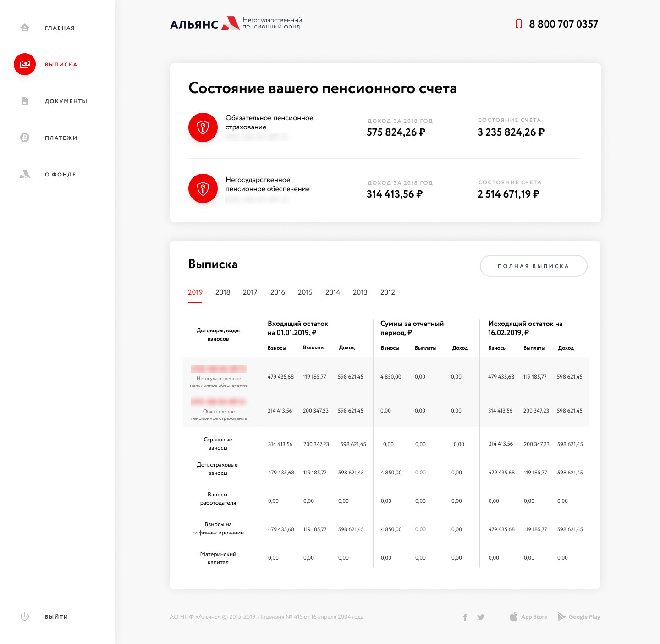This screenshot has height=644, width=660.
Task: Log out using the Выйти label
Action: [x=56, y=617]
